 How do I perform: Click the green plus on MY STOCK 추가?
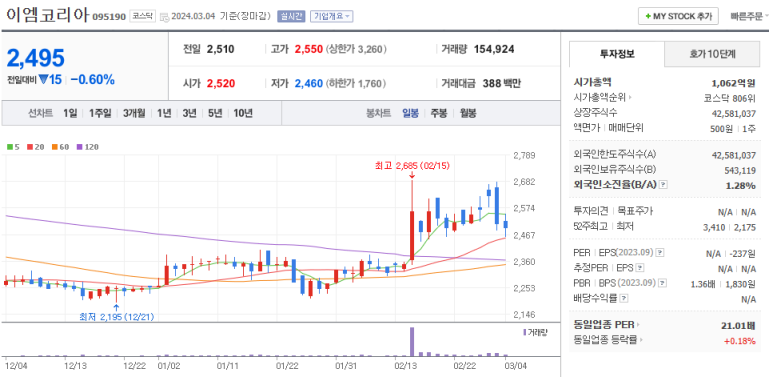648,16
